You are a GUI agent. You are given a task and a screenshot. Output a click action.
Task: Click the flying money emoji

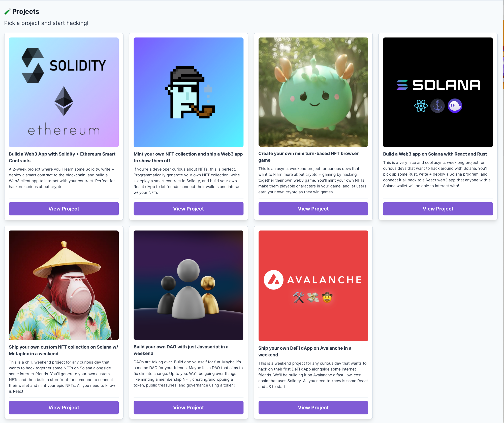[x=313, y=298]
